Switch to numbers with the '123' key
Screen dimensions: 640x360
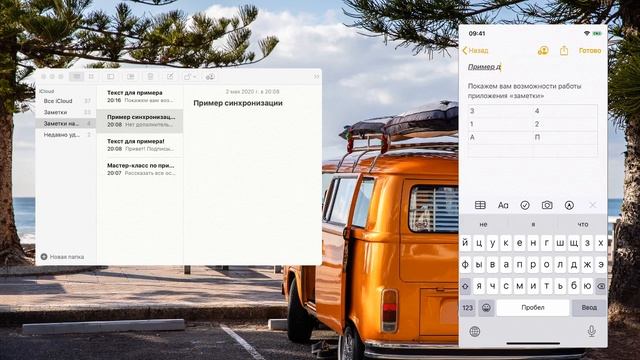(468, 308)
